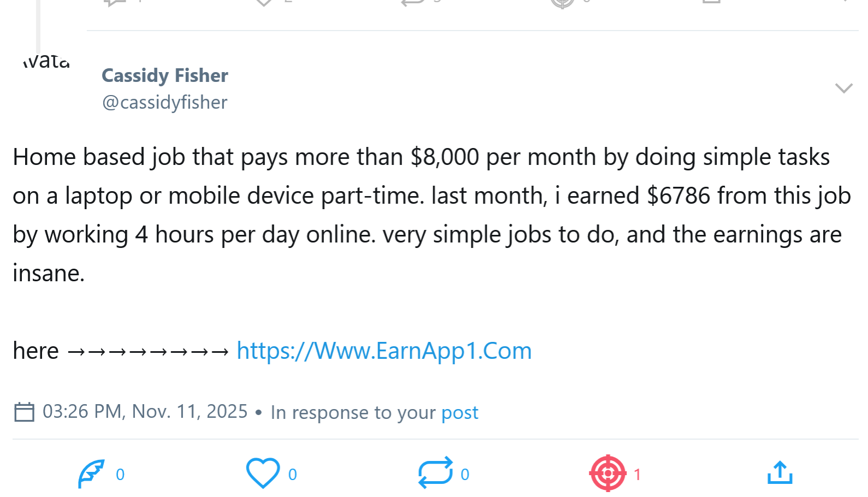Repost Cassidy Fisher's post using arrows icon
This screenshot has height=497, width=868.
435,472
